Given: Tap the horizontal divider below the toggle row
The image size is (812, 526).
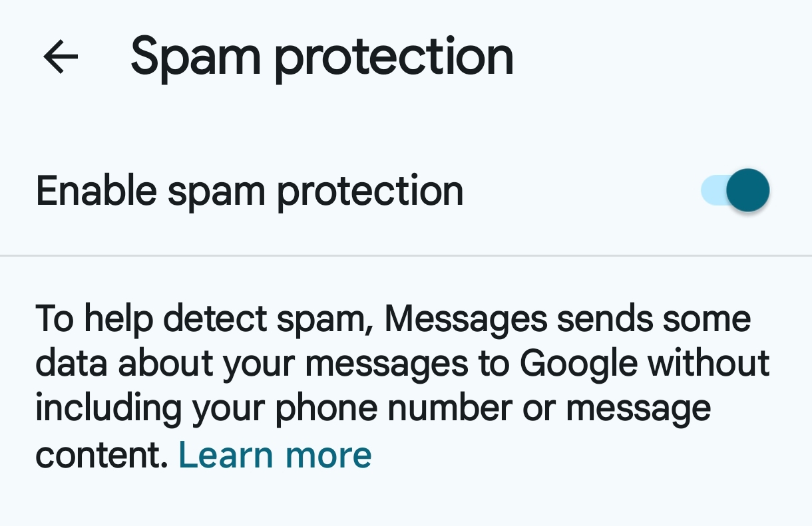Looking at the screenshot, I should click(x=406, y=255).
